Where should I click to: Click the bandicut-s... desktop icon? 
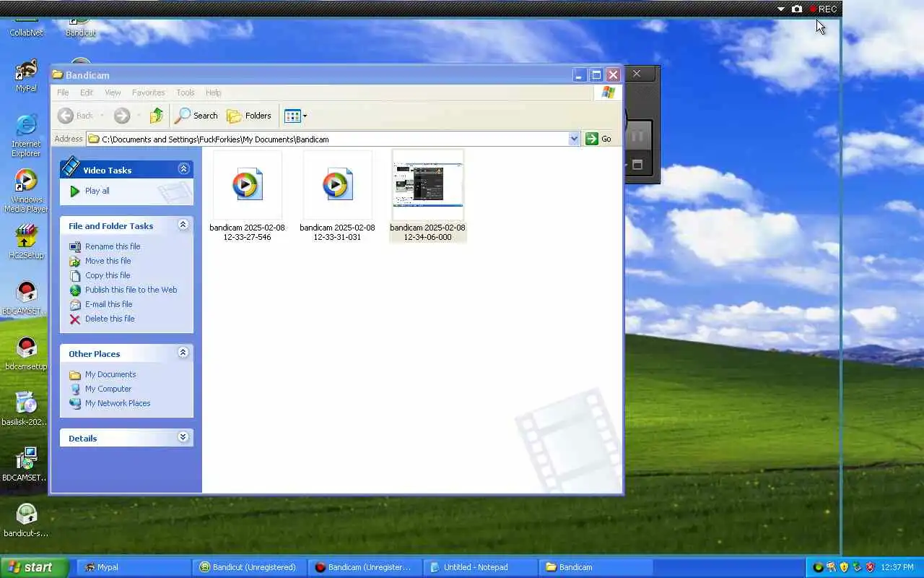pos(26,520)
